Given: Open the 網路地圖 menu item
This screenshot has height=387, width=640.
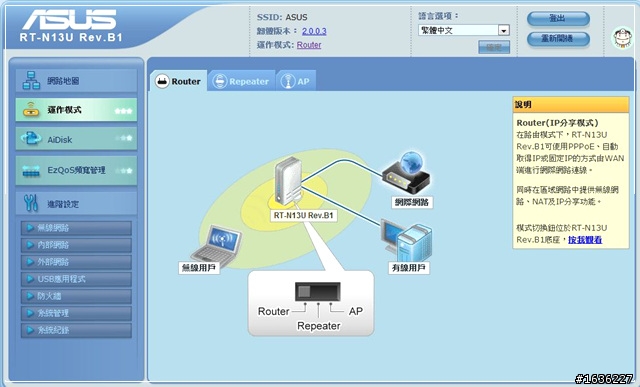Looking at the screenshot, I should pos(76,80).
